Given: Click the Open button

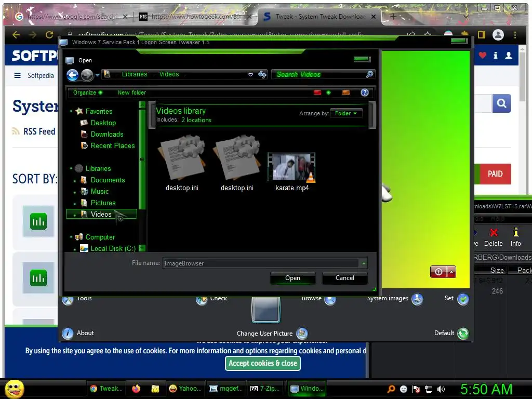Looking at the screenshot, I should 292,278.
